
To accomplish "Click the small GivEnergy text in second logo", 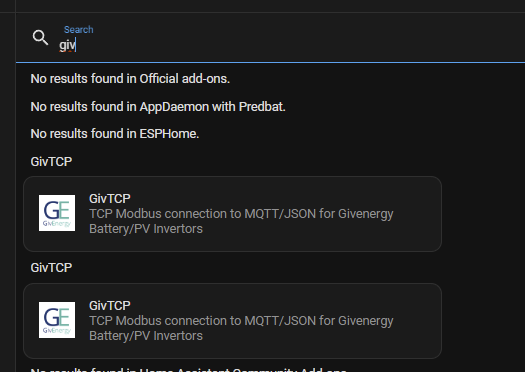I will 57,330.
